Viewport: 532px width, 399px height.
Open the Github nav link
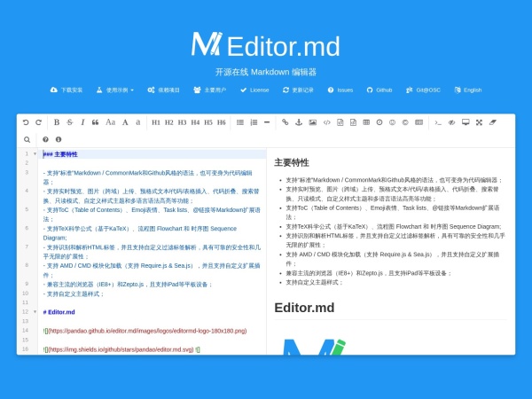379,90
